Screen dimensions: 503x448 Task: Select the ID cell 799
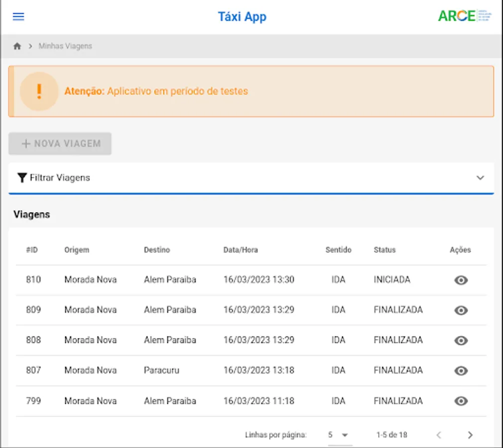click(33, 401)
